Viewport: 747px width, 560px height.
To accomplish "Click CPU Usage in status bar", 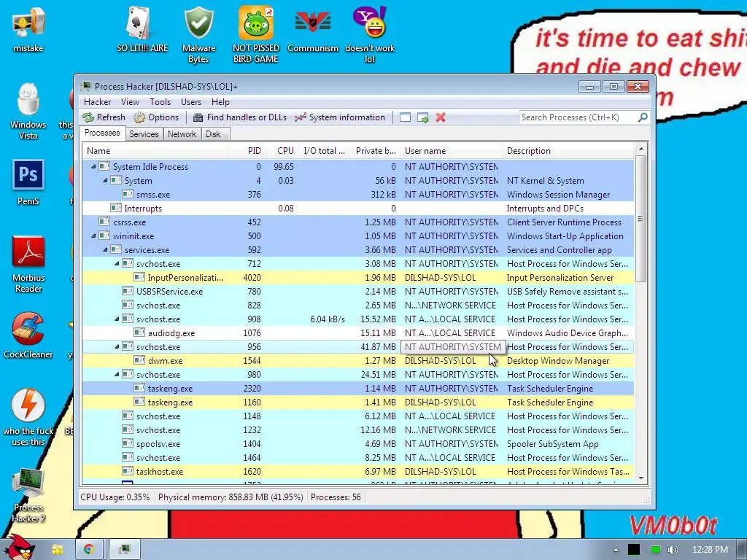I will click(x=115, y=497).
